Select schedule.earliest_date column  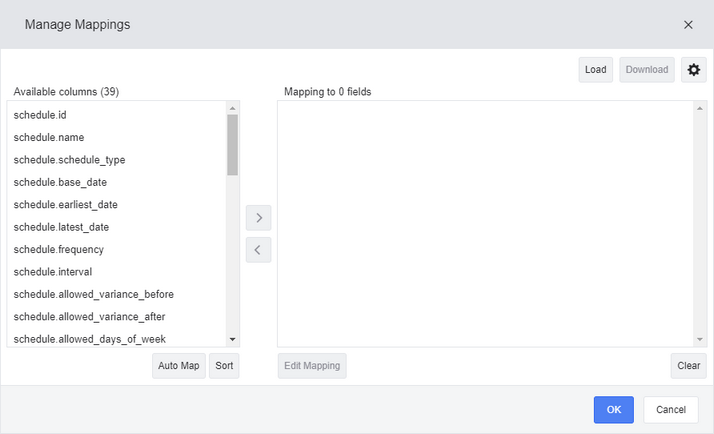[117, 204]
